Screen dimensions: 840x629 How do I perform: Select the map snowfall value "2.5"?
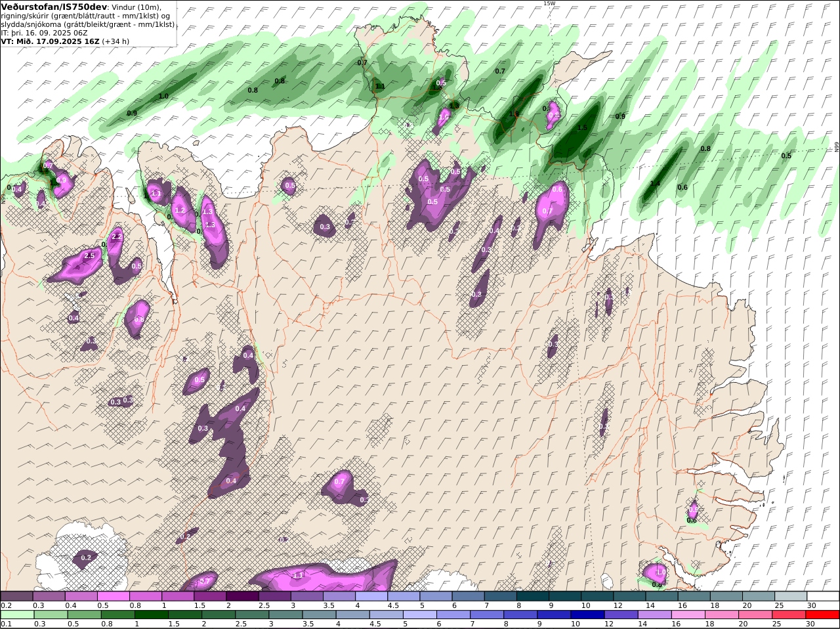pyautogui.click(x=90, y=255)
